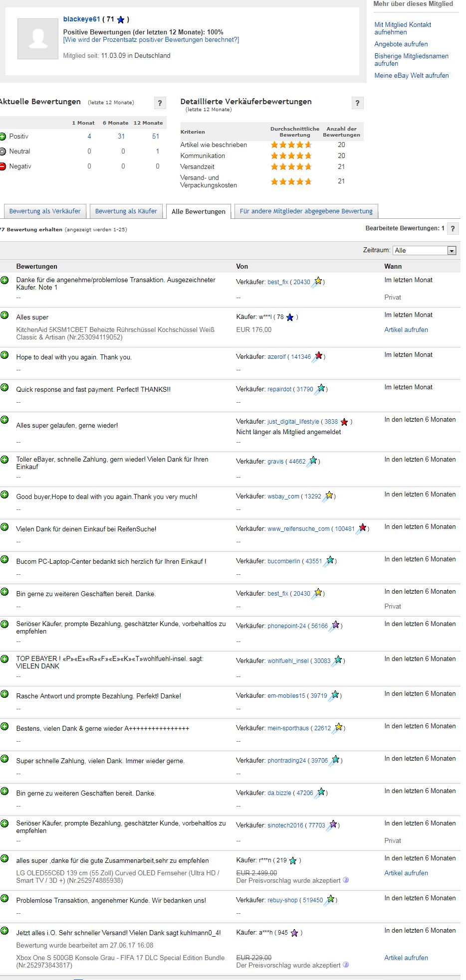Click Artikel aufrufen for KitchenAid item
Screen dimensions: 466x980
pos(406,330)
